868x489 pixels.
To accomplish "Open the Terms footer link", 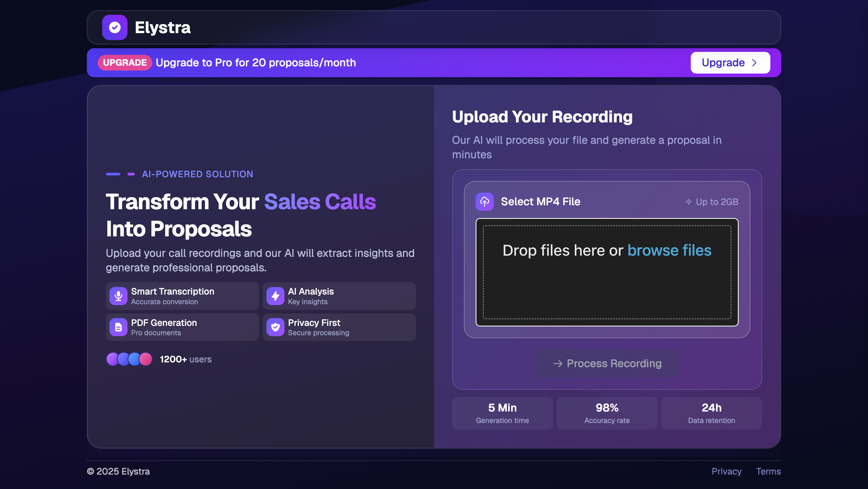I will [768, 471].
